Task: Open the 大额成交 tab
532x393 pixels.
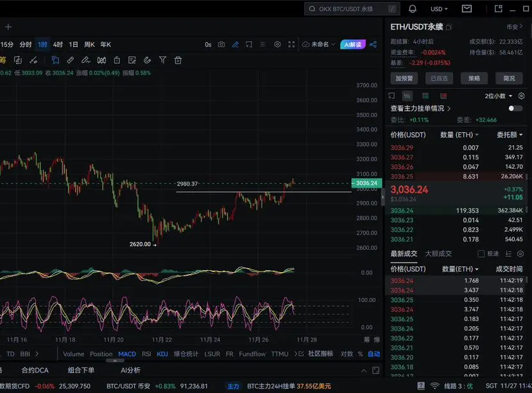Action: [x=438, y=254]
